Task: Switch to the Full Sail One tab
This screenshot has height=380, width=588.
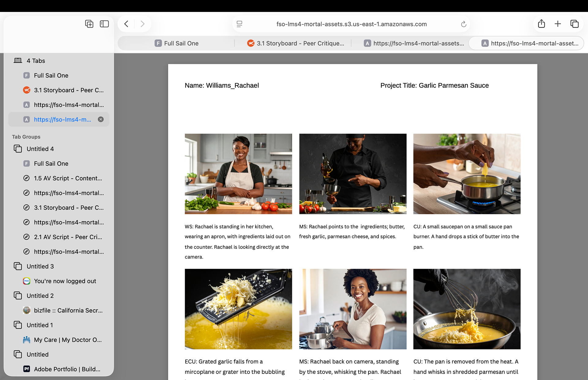Action: (176, 43)
